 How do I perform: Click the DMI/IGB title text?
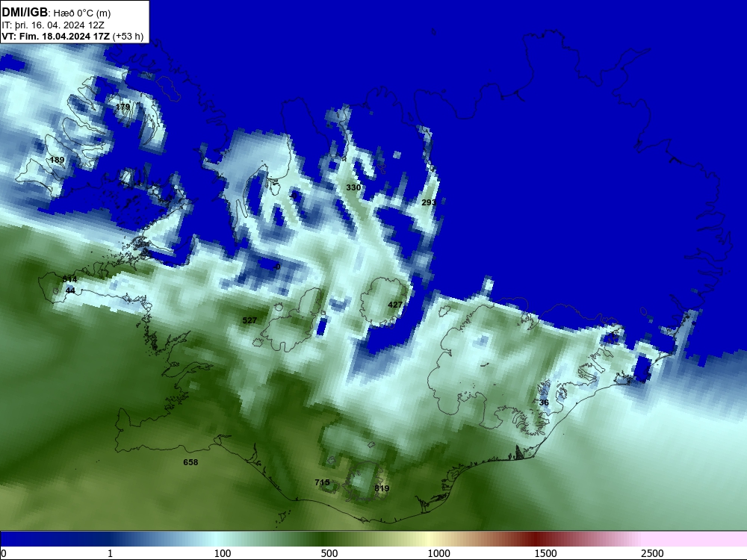point(25,13)
